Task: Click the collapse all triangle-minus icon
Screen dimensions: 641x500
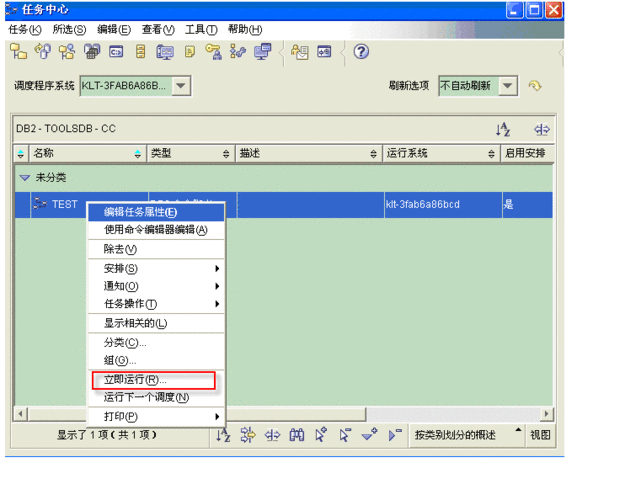Action: (395, 435)
